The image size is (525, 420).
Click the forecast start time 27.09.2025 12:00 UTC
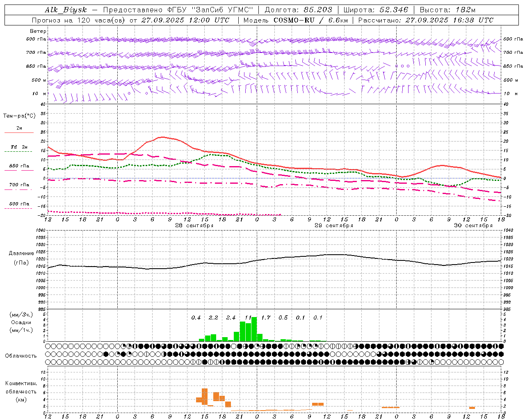coord(185,20)
